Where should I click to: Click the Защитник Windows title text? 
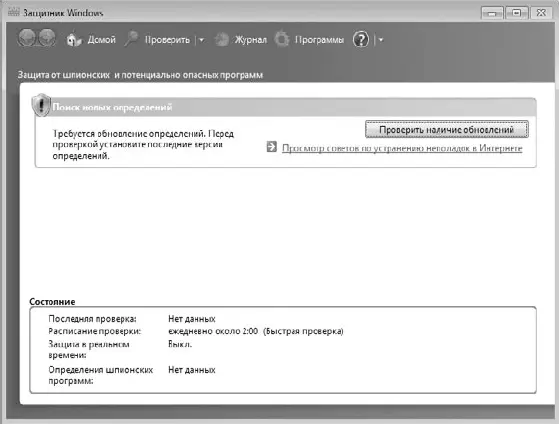63,13
